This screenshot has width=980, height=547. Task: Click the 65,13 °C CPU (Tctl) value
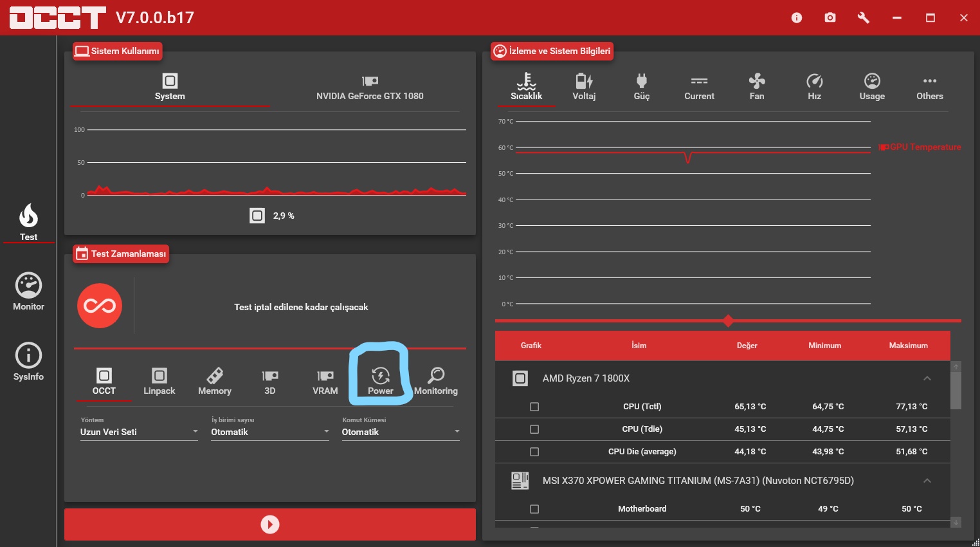click(x=750, y=407)
